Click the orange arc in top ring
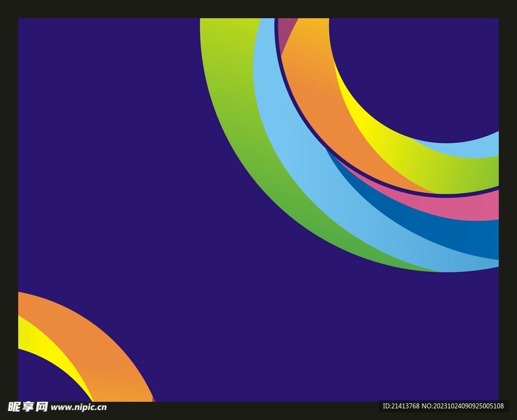The height and width of the screenshot is (420, 517). pos(323,101)
